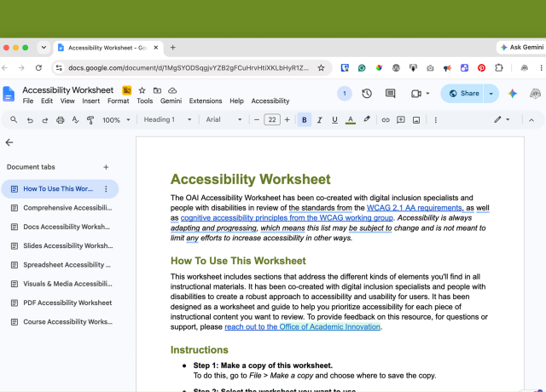Close the document tabs sidebar
Screen dimensions: 546x392
coord(9,142)
